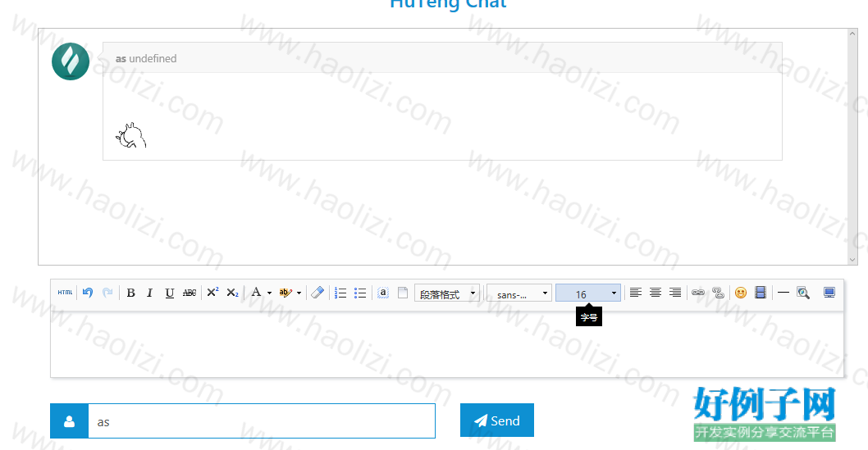Insert a hyperlink
This screenshot has height=450, width=868.
698,293
